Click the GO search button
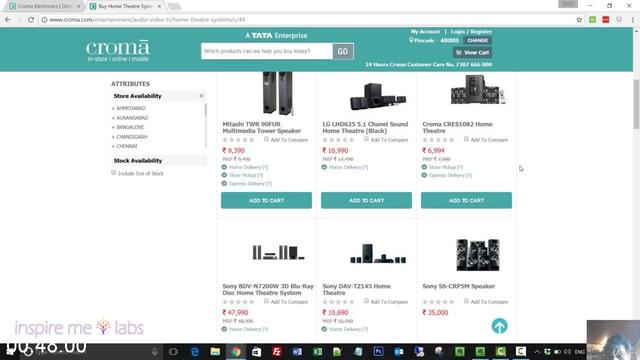The height and width of the screenshot is (360, 640). [343, 51]
